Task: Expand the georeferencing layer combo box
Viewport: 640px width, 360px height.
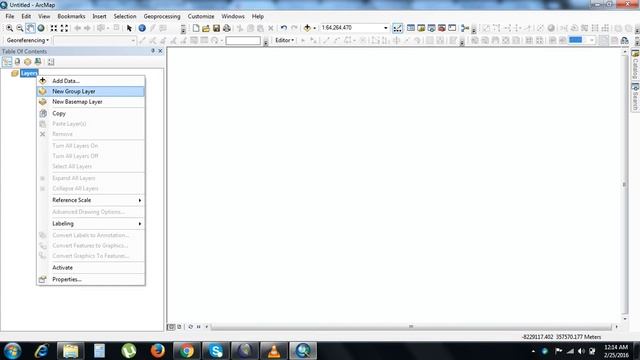Action: pos(133,41)
